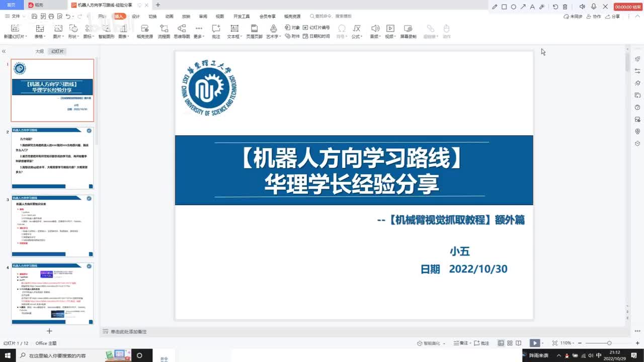Click the 页眉页脚 header footer icon

point(254,32)
